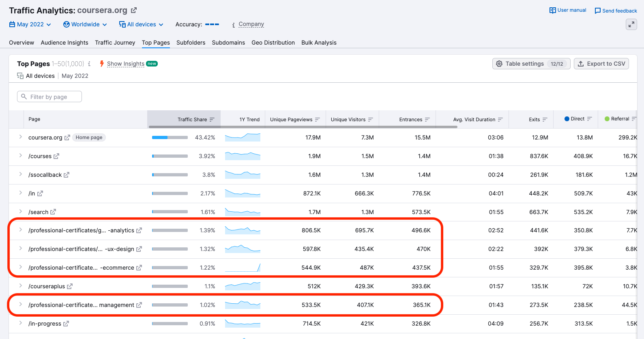Sort by Direct column icon

589,119
